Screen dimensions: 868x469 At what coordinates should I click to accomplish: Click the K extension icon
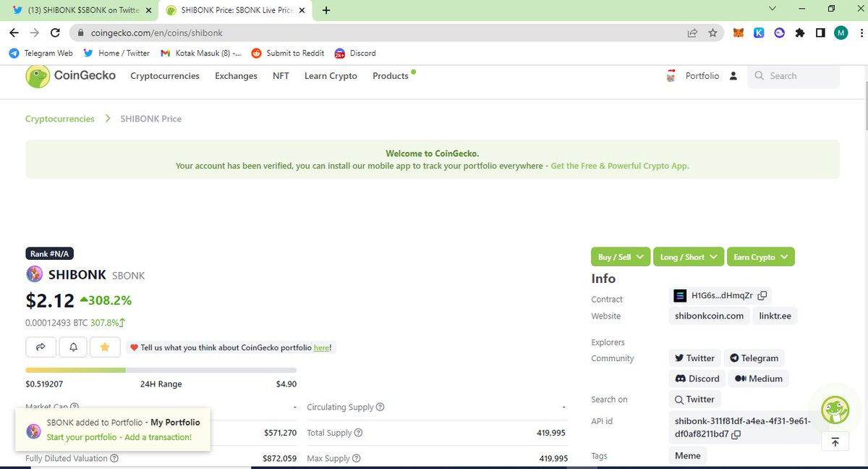[759, 33]
